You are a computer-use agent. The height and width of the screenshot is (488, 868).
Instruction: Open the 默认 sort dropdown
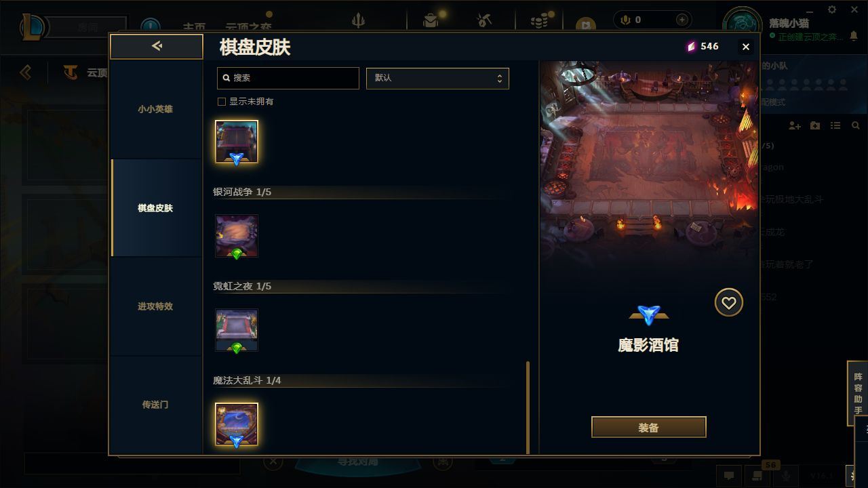[x=437, y=78]
